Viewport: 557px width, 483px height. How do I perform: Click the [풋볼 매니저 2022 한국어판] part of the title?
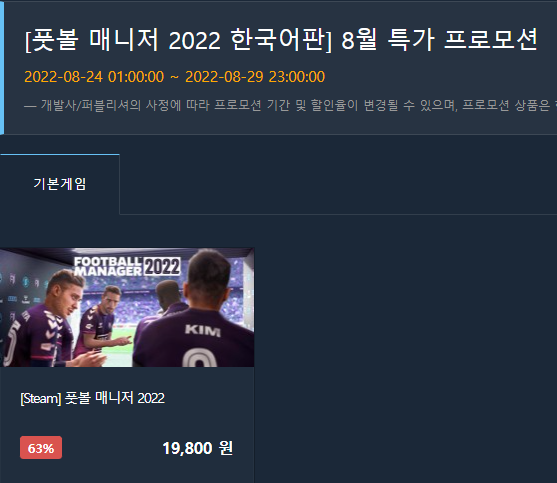pyautogui.click(x=178, y=39)
